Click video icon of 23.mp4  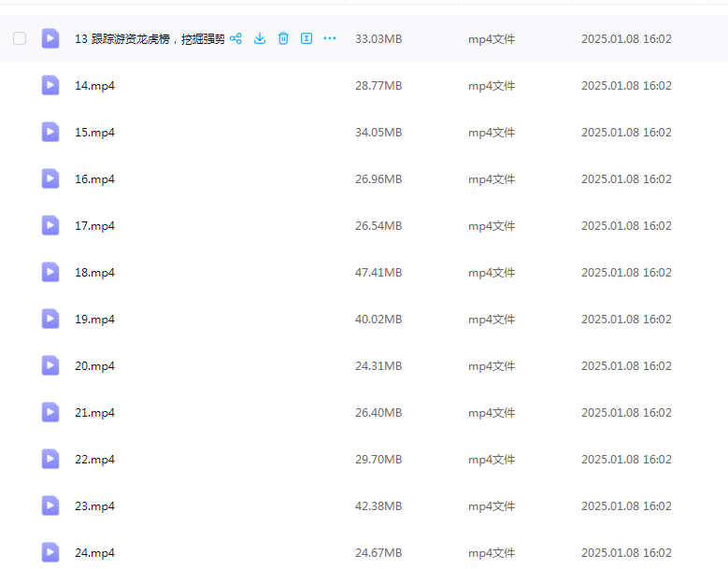point(50,505)
